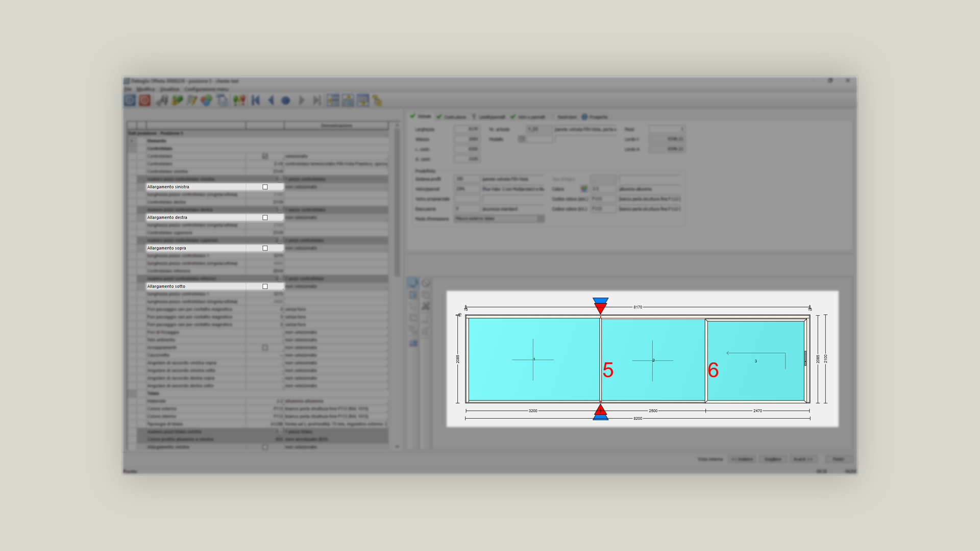Image resolution: width=980 pixels, height=551 pixels.
Task: Go to next position toolbar arrow
Action: [301, 101]
